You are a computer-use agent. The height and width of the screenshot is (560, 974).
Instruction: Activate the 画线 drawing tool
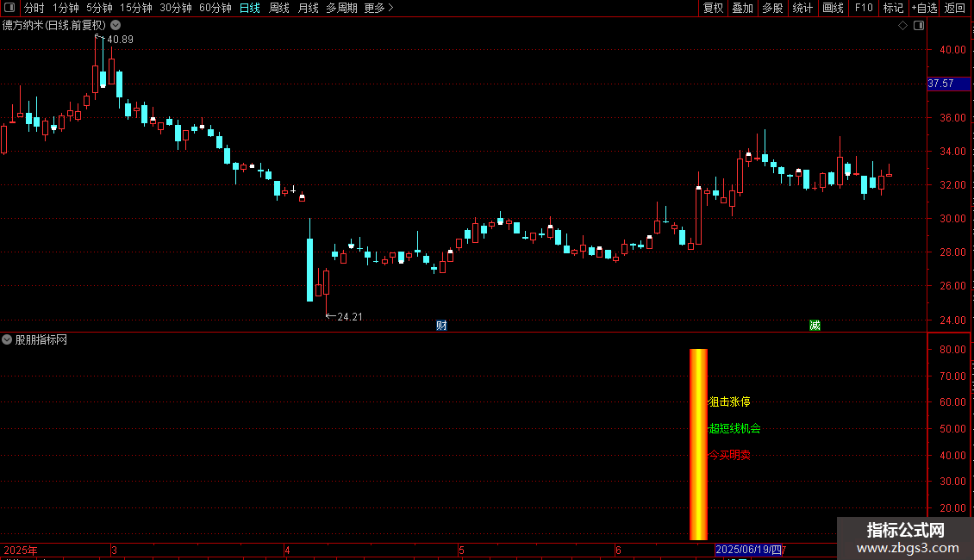(x=833, y=8)
